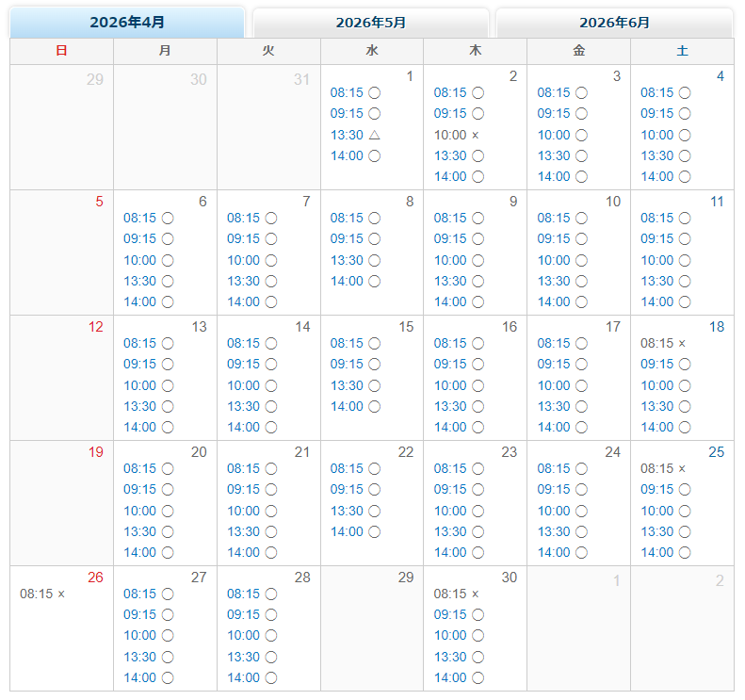Screen dimensions: 745x700
Task: Choose 13:30 slot on April 17
Action: (x=562, y=406)
